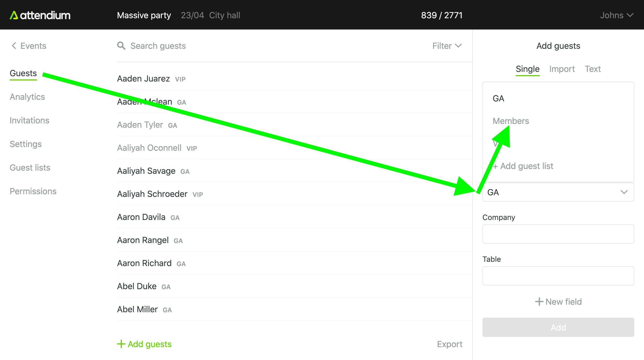Click the plus icon beside Add guests

pos(121,344)
